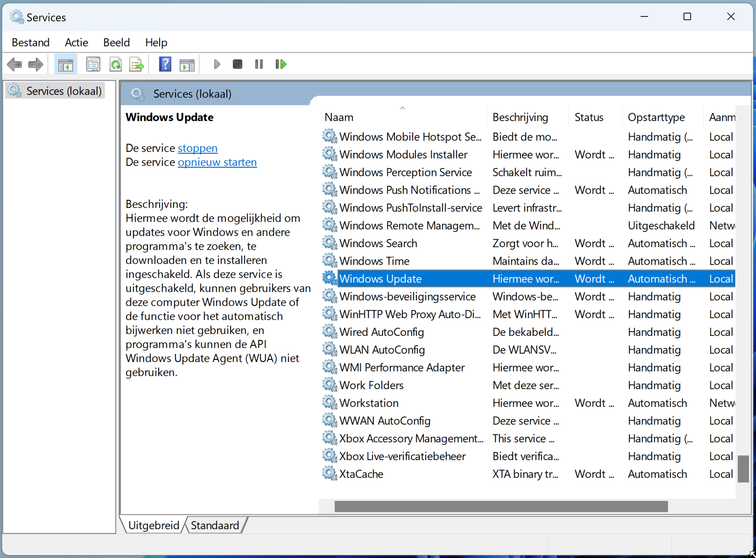
Task: Click 'Maintains da...' description cell
Action: pyautogui.click(x=526, y=261)
